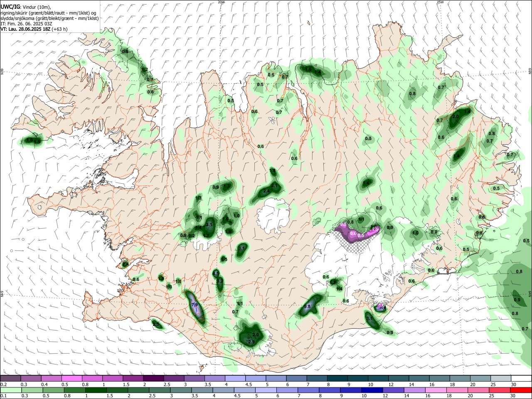Screen dimensions: 532x399
Task: Select the darkest green 1 rain legend swatch
Action: pos(96,390)
